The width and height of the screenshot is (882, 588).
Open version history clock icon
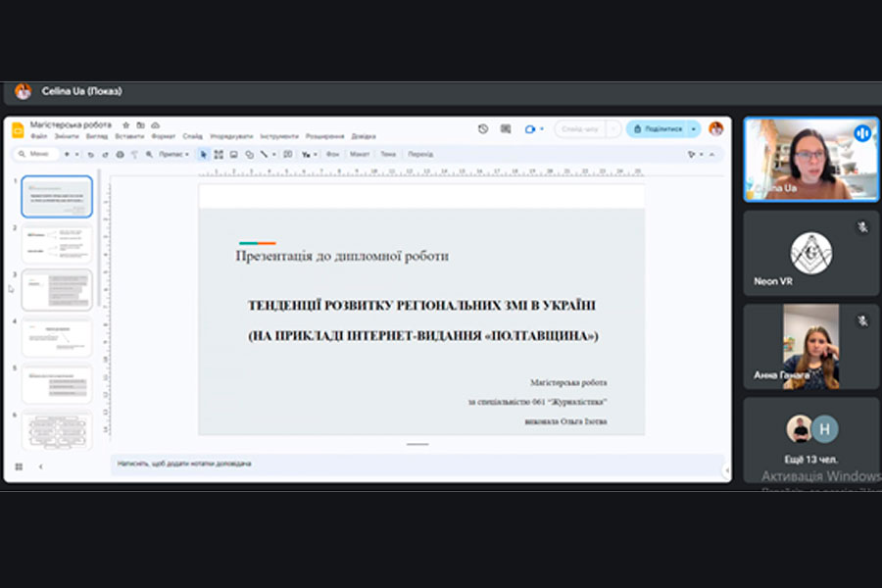point(482,128)
